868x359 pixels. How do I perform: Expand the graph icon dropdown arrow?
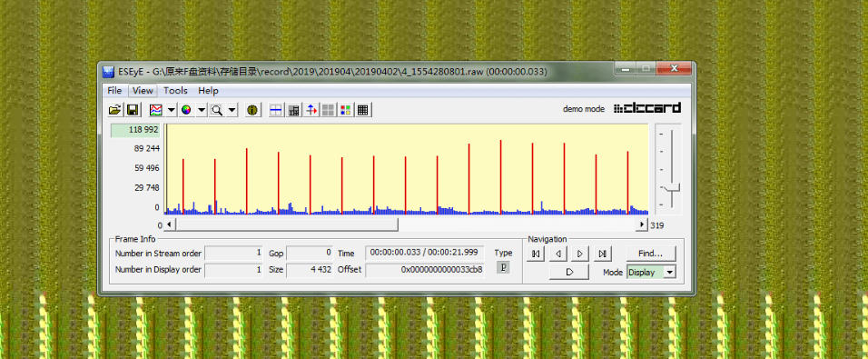[171, 110]
